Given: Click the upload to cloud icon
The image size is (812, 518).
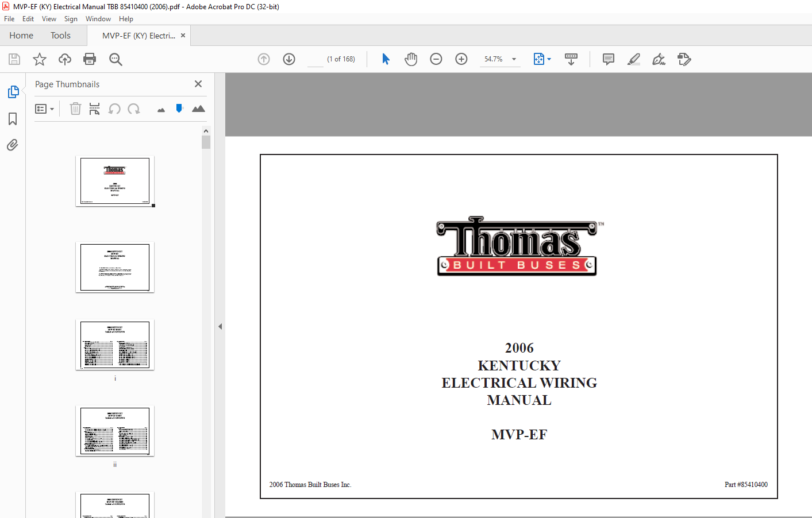Looking at the screenshot, I should 65,59.
